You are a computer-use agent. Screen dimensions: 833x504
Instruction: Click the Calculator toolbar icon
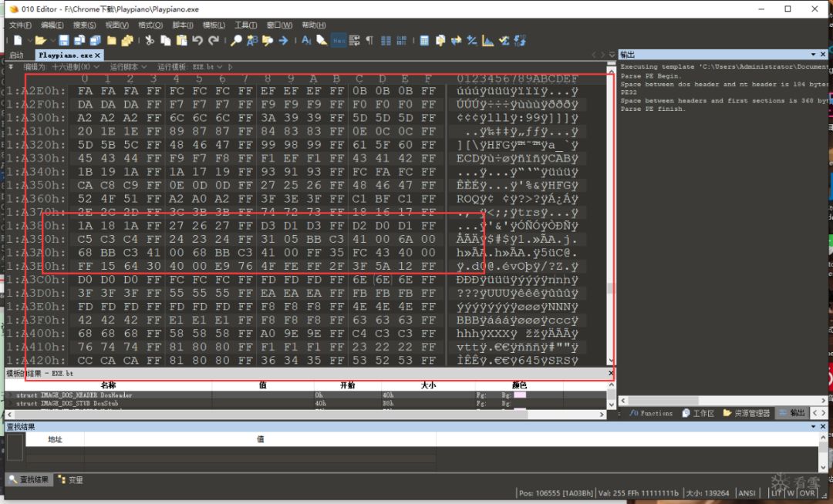coord(424,40)
